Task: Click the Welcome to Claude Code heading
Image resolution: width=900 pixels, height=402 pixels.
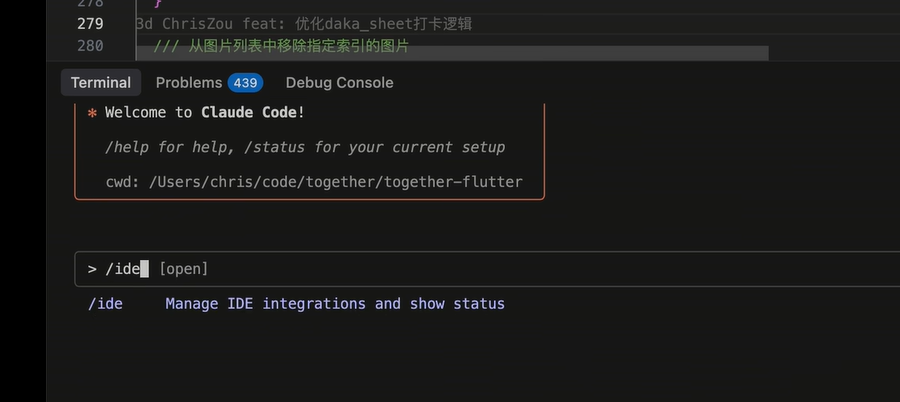Action: point(205,113)
